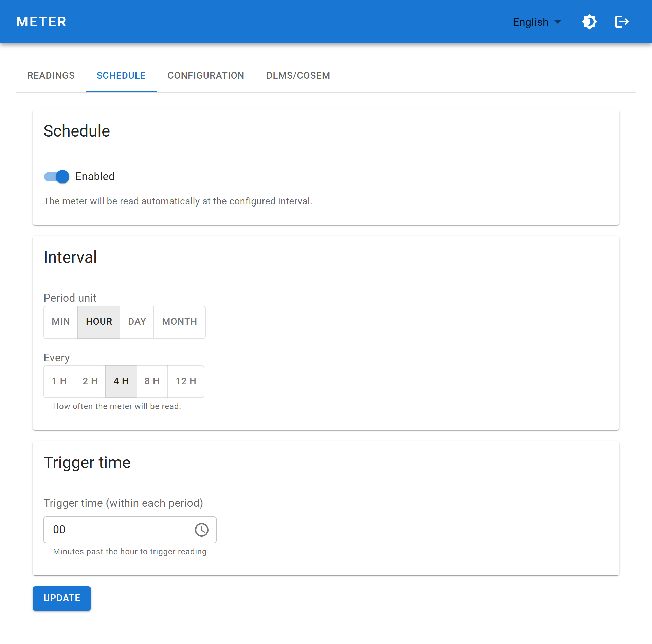The width and height of the screenshot is (652, 644).
Task: Disable the Enabled schedule switch
Action: click(x=57, y=176)
